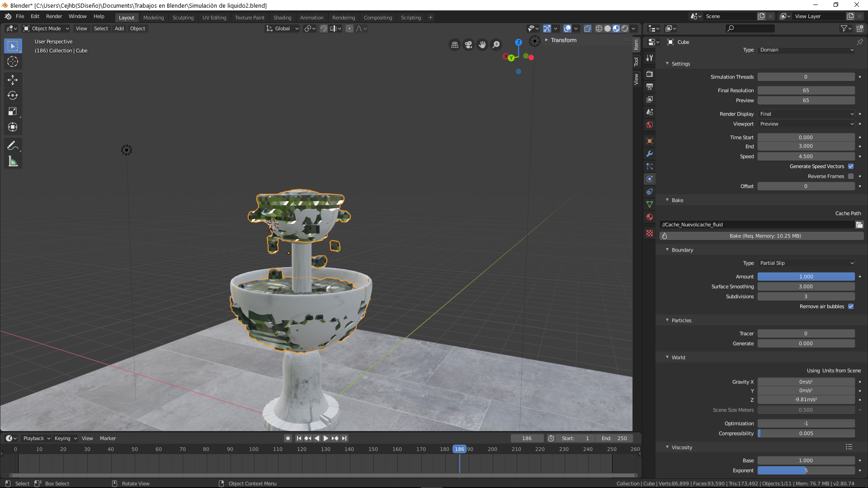Collapse the Bake panel section
The image size is (868, 488).
tap(677, 200)
